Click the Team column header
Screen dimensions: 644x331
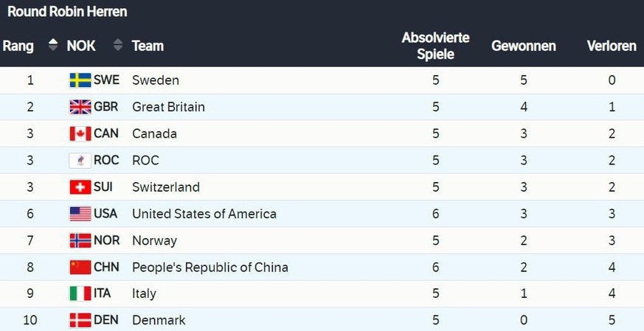tap(148, 46)
